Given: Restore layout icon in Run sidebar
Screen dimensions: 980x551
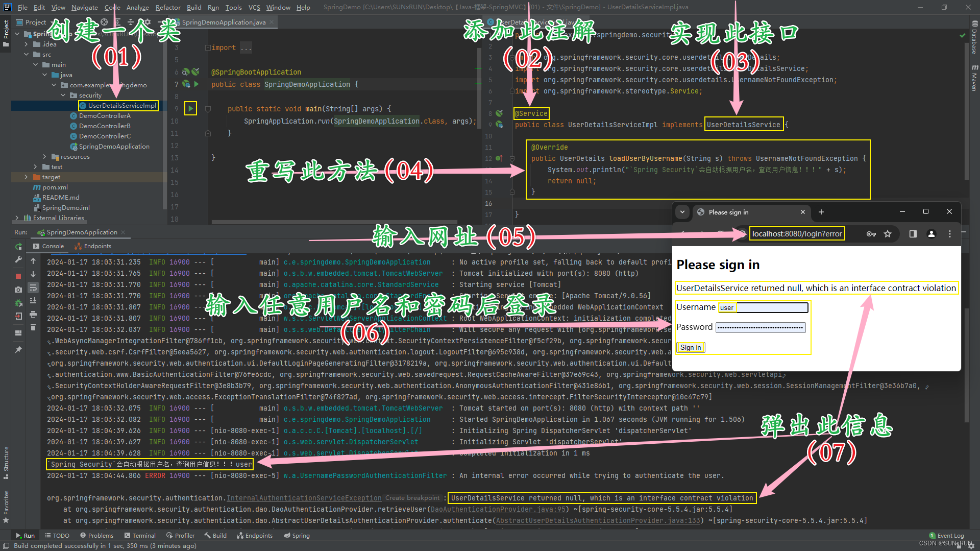Looking at the screenshot, I should [18, 333].
